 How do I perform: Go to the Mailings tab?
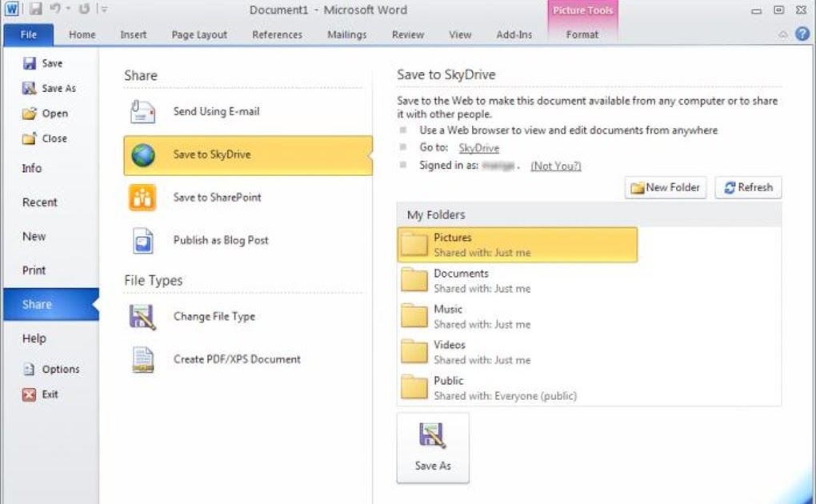click(346, 34)
